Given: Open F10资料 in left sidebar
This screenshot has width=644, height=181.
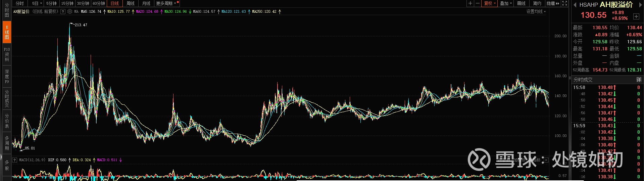Looking at the screenshot, I should click(7, 54).
